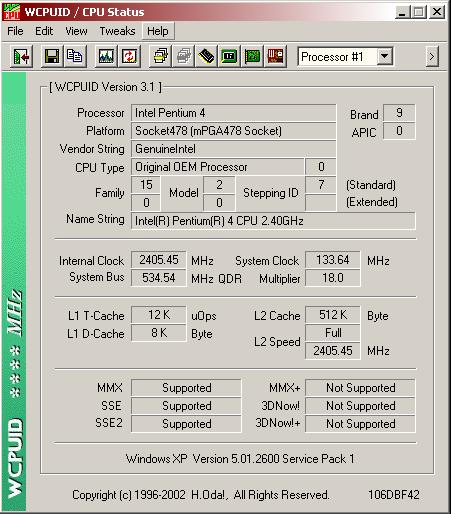Viewport: 451px width, 514px height.
Task: Click the SSE2 'Supported' field
Action: (x=186, y=424)
